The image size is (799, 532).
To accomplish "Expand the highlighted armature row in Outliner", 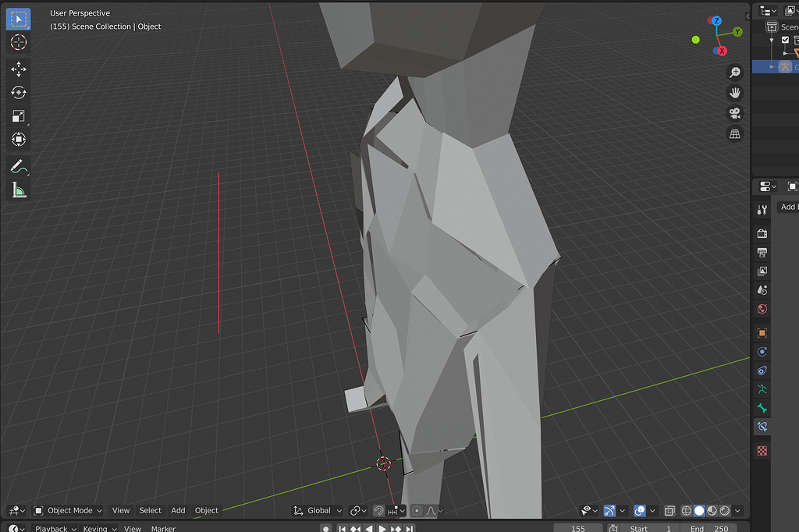I will click(772, 67).
